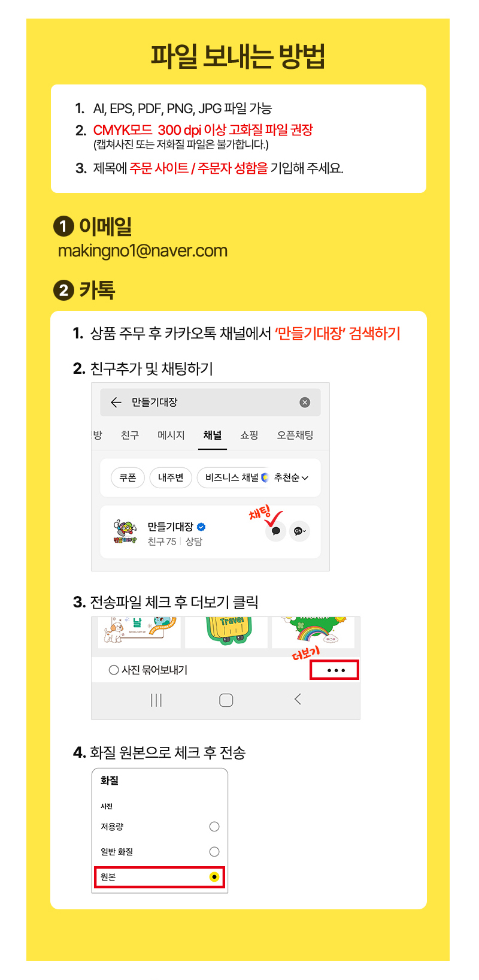Select the 일반 화질 radio button
The image size is (479, 980).
(214, 852)
